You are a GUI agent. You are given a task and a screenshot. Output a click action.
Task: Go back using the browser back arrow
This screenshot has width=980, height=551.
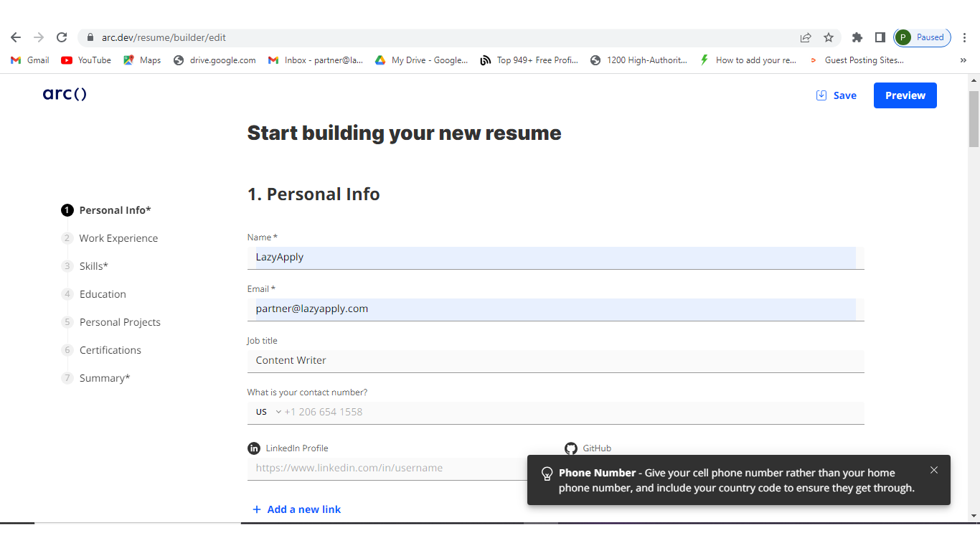point(16,37)
